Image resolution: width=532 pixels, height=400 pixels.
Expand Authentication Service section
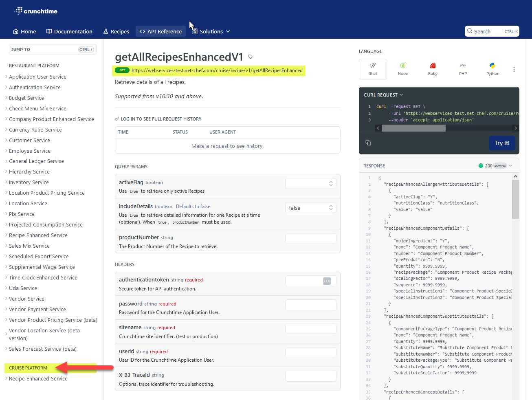[35, 87]
